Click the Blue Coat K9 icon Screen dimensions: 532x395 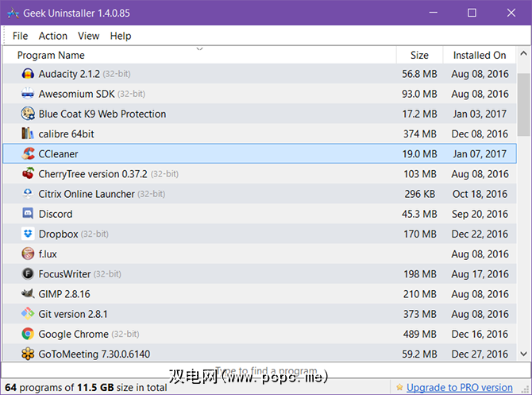click(x=28, y=114)
